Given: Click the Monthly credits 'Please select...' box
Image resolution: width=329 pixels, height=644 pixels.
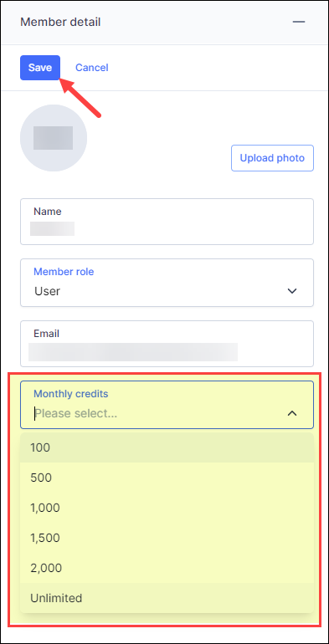Looking at the screenshot, I should (x=167, y=405).
